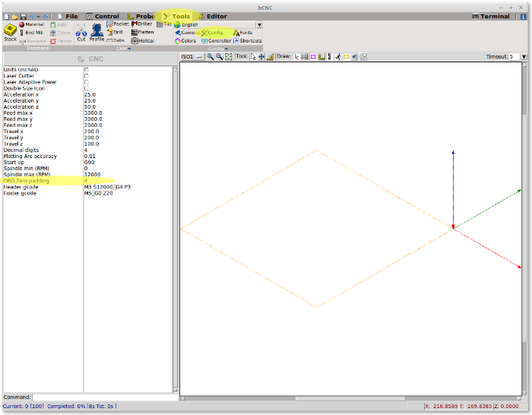Open Colors configuration

[x=185, y=41]
